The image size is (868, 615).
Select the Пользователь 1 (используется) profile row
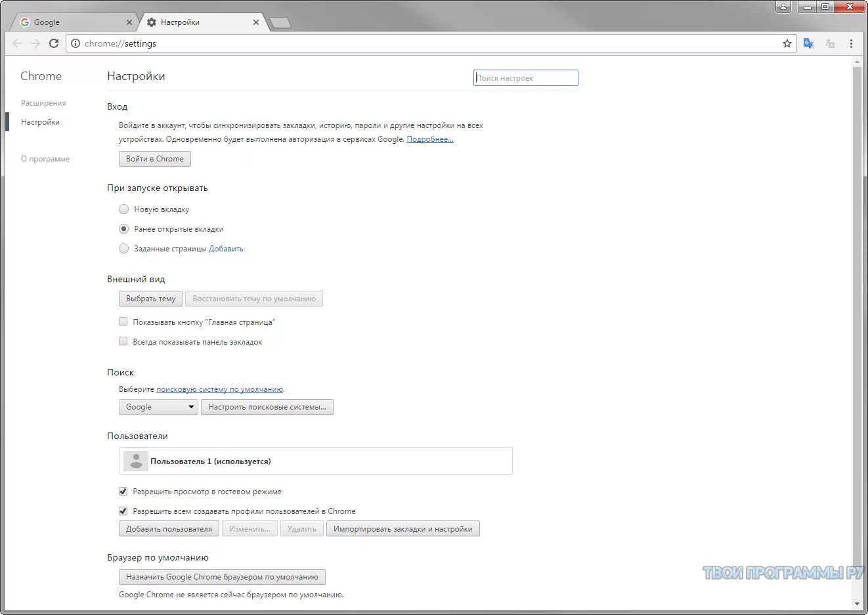(316, 461)
